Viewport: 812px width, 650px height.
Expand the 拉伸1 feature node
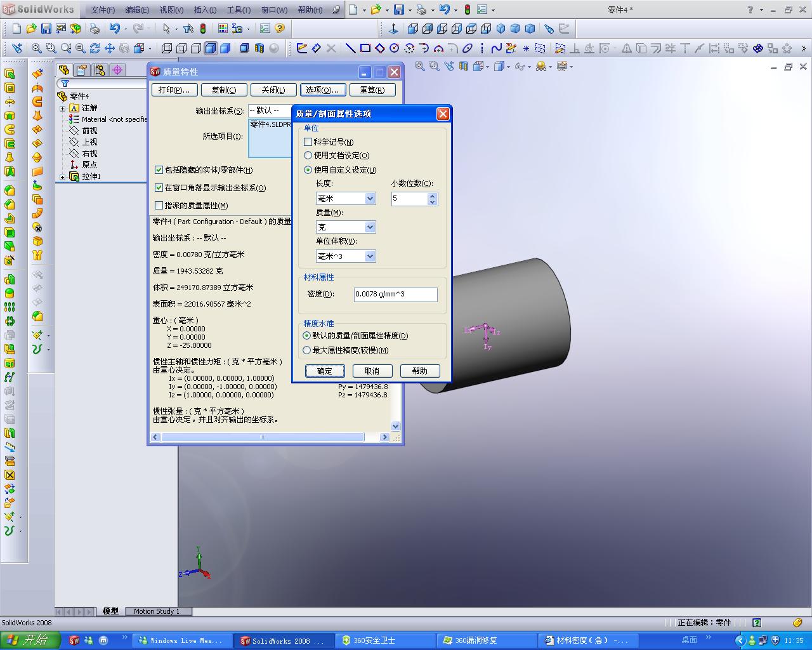(63, 177)
